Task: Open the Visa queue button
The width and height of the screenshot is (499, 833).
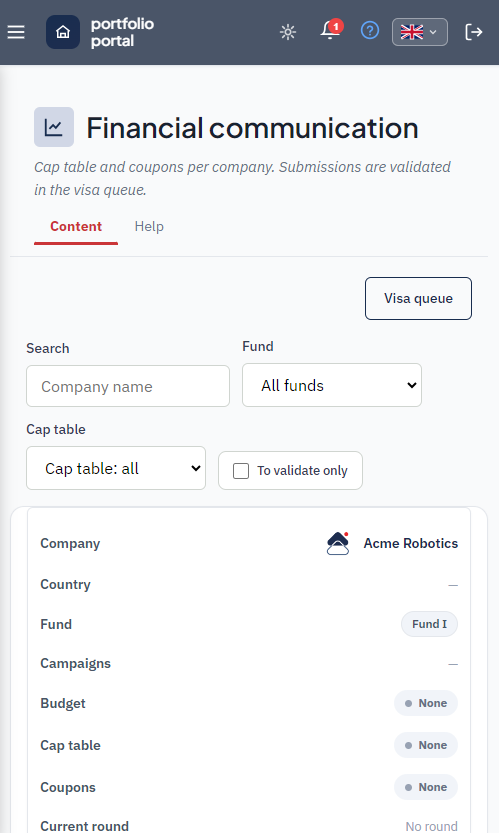Action: point(418,299)
